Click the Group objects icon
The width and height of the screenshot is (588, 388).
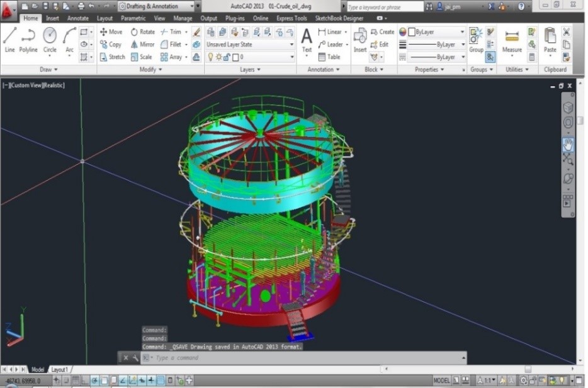click(x=476, y=39)
